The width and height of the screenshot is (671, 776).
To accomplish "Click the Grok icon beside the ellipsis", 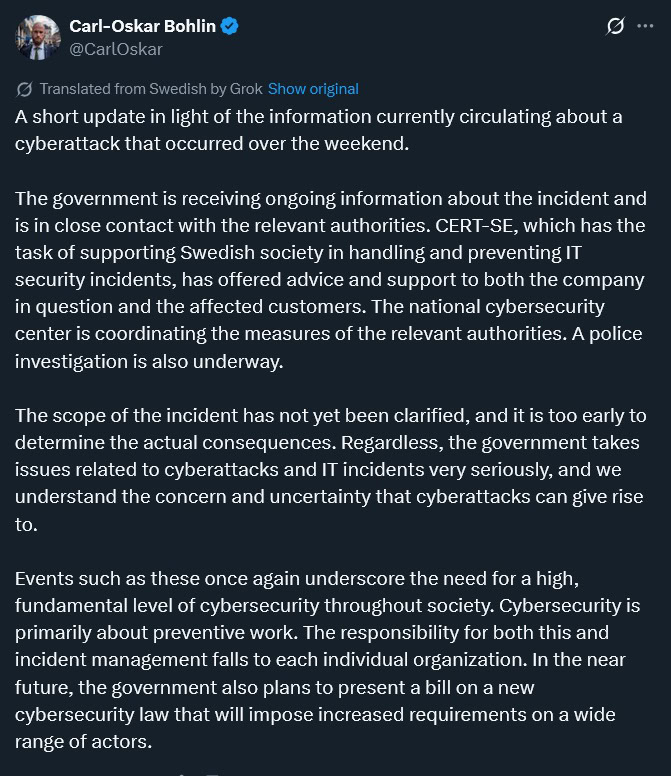I will [616, 27].
